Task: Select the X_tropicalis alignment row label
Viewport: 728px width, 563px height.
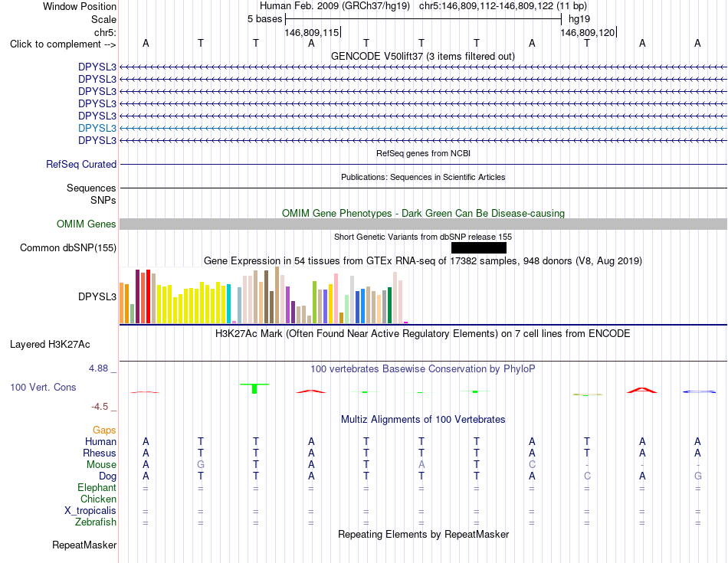Action: 90,511
